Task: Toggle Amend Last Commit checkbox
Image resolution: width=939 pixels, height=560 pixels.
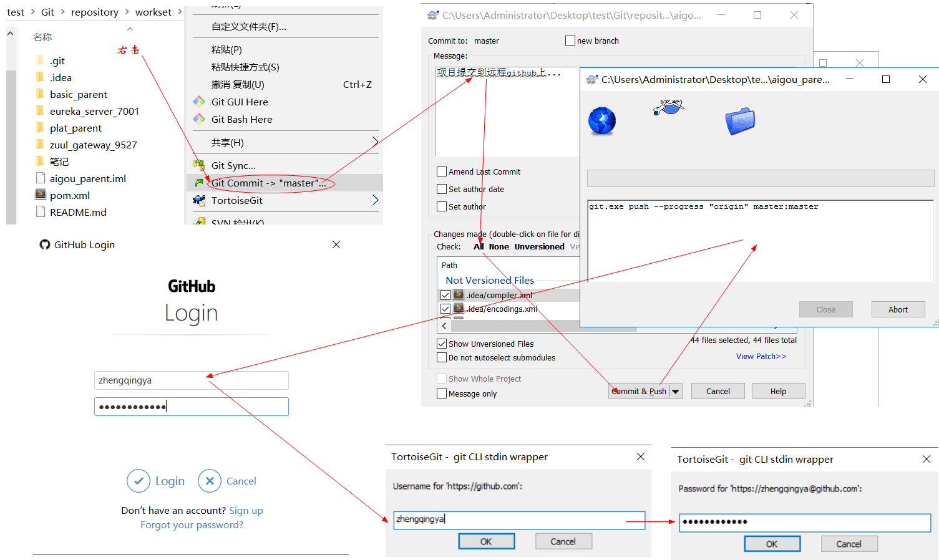Action: 442,171
